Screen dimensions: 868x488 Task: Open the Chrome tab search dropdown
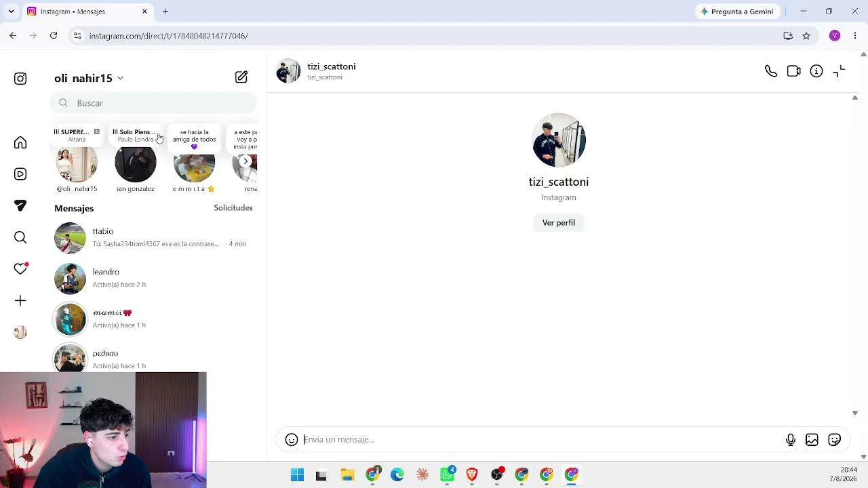coord(11,12)
